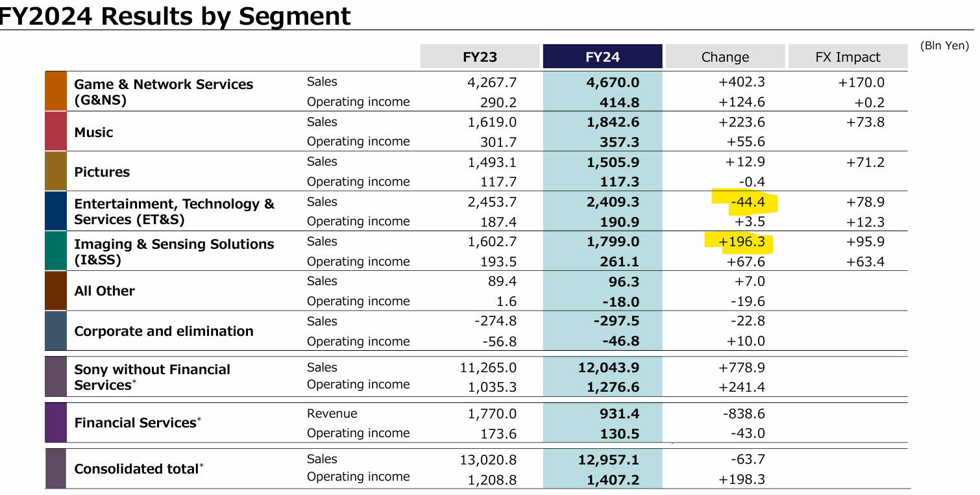Select the 290.2 operating income value

499,103
